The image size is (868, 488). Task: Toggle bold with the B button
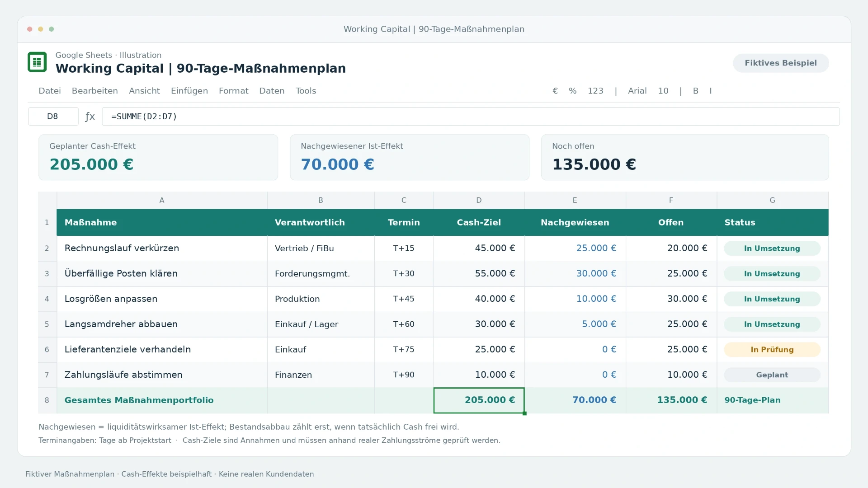[x=696, y=91]
